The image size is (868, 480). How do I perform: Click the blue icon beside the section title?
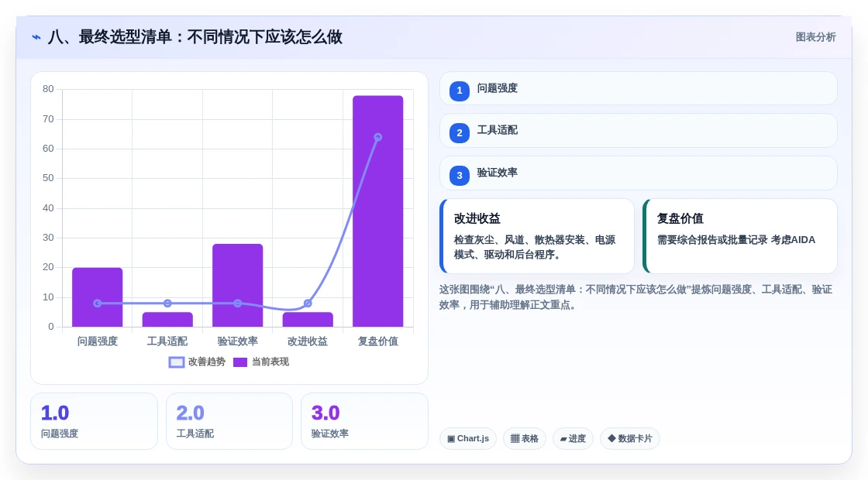pyautogui.click(x=36, y=37)
